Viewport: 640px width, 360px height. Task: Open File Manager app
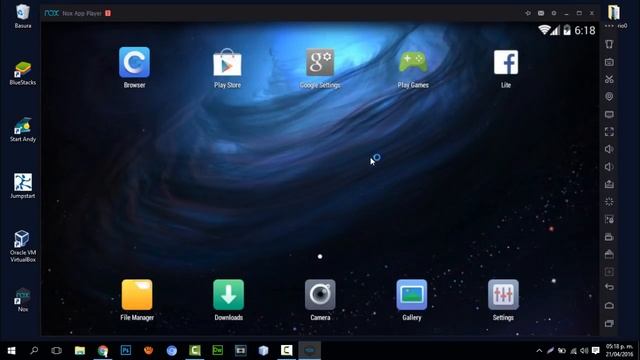pos(137,295)
